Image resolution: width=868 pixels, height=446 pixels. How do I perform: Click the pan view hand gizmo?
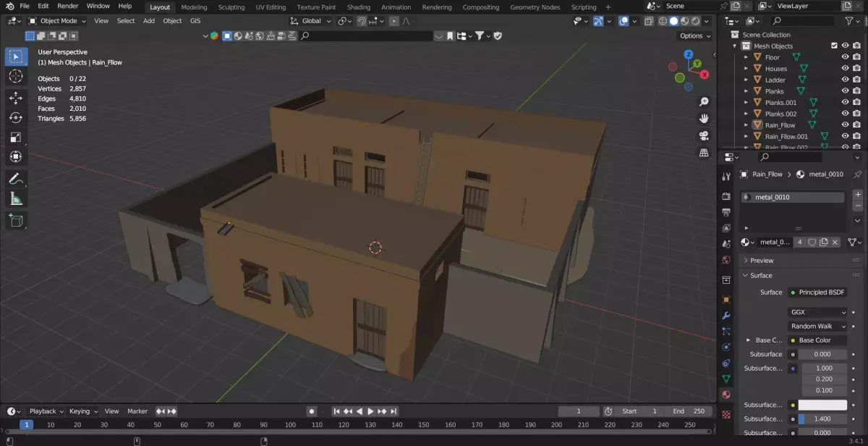704,119
